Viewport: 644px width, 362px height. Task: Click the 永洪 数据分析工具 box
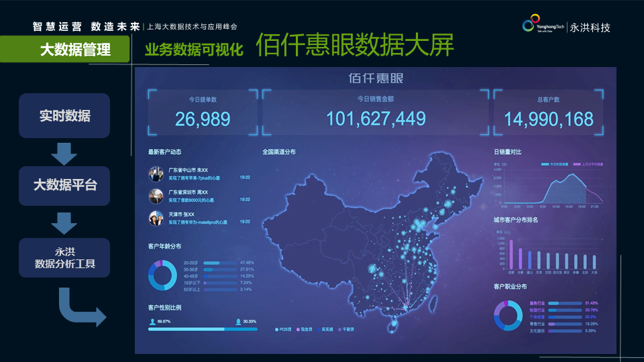click(64, 257)
